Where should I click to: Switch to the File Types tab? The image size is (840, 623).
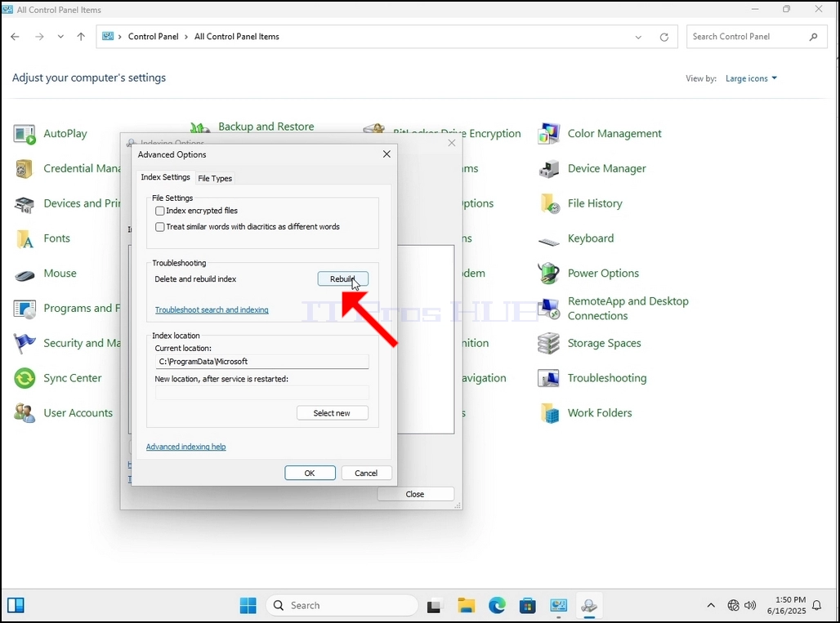point(215,178)
